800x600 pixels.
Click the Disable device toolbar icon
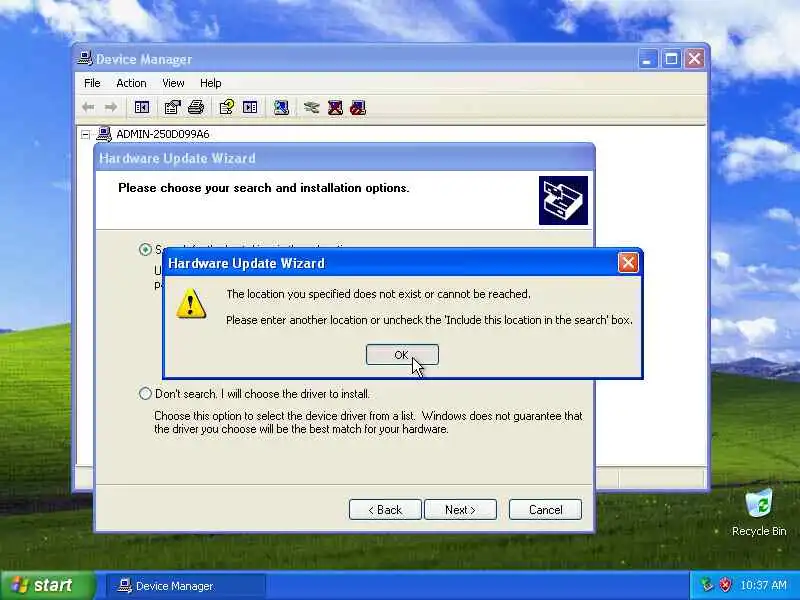point(358,107)
